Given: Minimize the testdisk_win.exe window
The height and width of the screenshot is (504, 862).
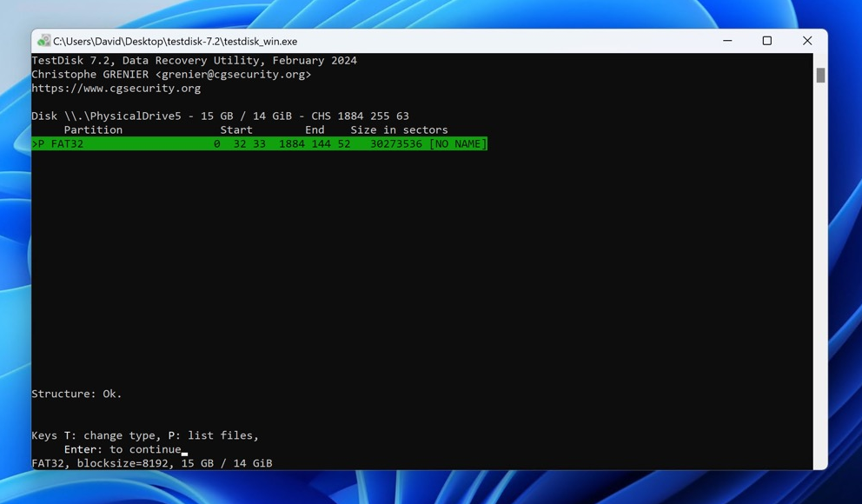Looking at the screenshot, I should 727,41.
